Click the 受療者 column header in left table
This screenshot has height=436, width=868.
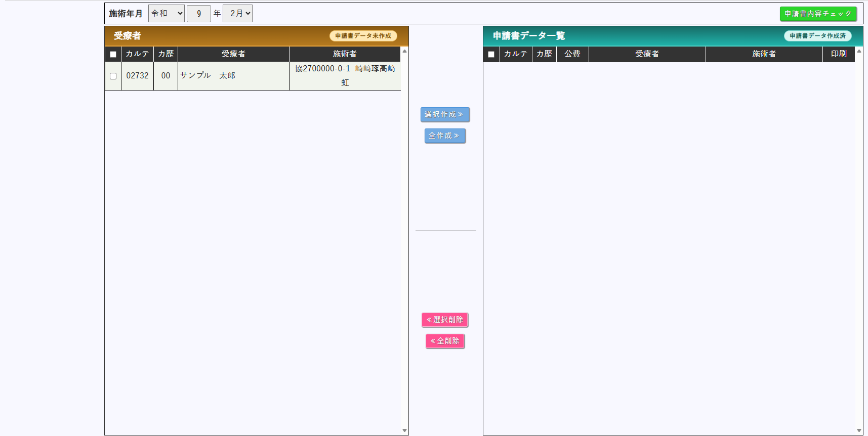(233, 54)
